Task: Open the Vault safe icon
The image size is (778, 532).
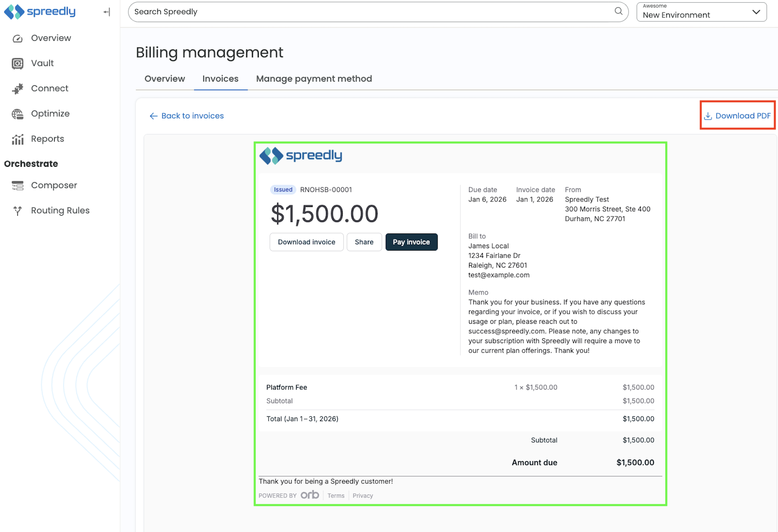Action: point(17,63)
